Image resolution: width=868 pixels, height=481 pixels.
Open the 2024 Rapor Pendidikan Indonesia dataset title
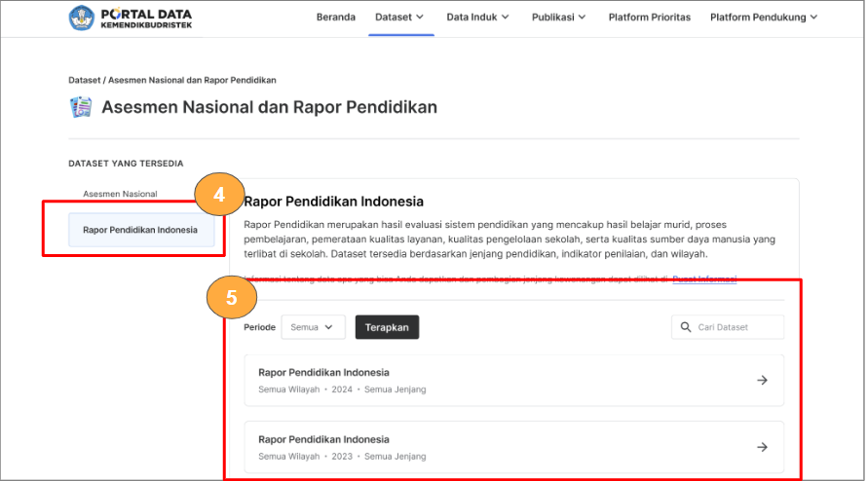[323, 373]
